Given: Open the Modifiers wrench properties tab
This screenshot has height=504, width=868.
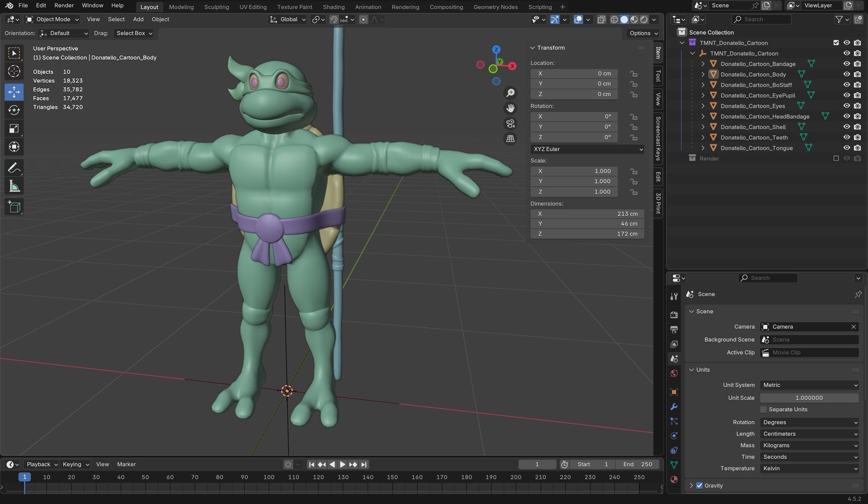Looking at the screenshot, I should (674, 407).
